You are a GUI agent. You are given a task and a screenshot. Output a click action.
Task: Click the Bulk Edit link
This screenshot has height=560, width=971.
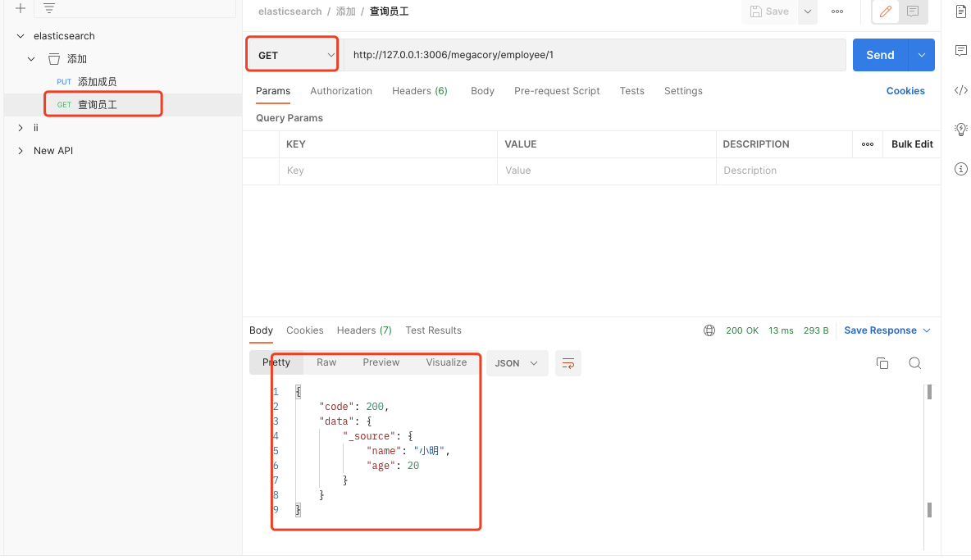(911, 143)
